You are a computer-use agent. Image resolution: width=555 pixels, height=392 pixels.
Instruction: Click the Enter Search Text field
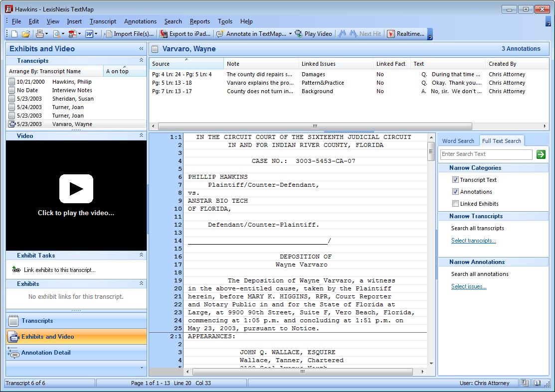(486, 154)
